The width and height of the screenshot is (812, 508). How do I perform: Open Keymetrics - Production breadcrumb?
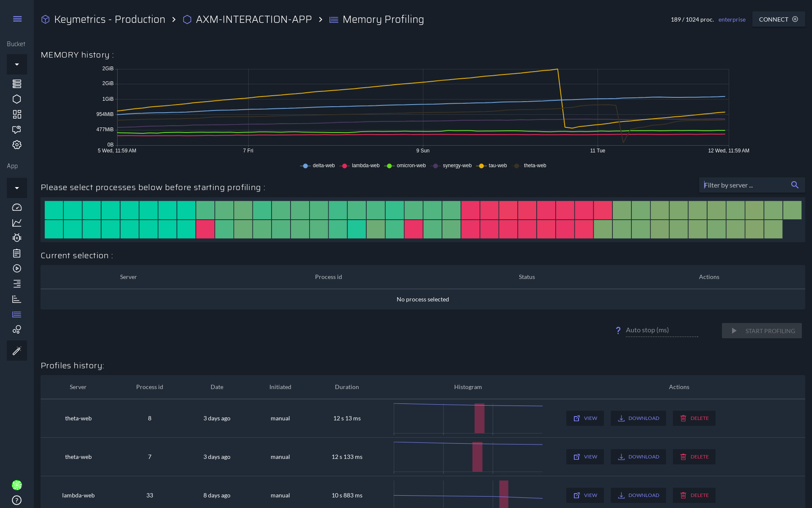click(109, 19)
